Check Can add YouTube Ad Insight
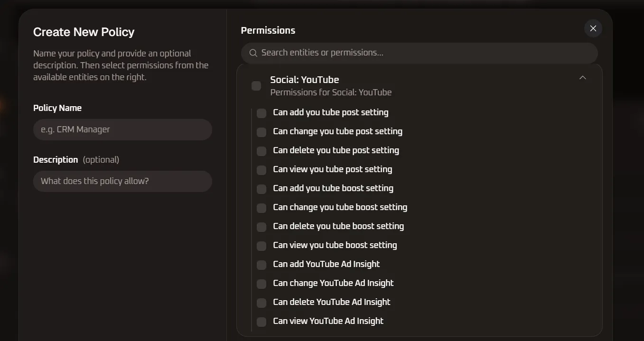The height and width of the screenshot is (341, 644). (261, 265)
